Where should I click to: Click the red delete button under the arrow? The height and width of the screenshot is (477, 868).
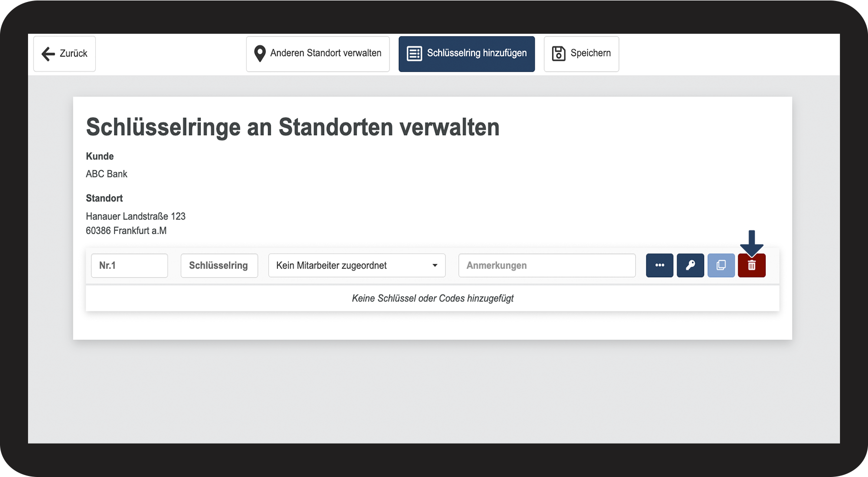[752, 265]
